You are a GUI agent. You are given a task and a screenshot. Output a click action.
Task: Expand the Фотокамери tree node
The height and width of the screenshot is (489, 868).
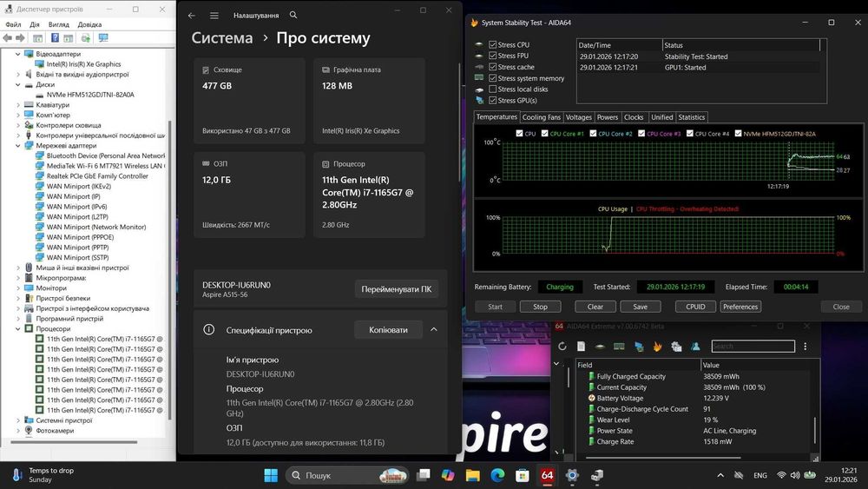pos(17,431)
